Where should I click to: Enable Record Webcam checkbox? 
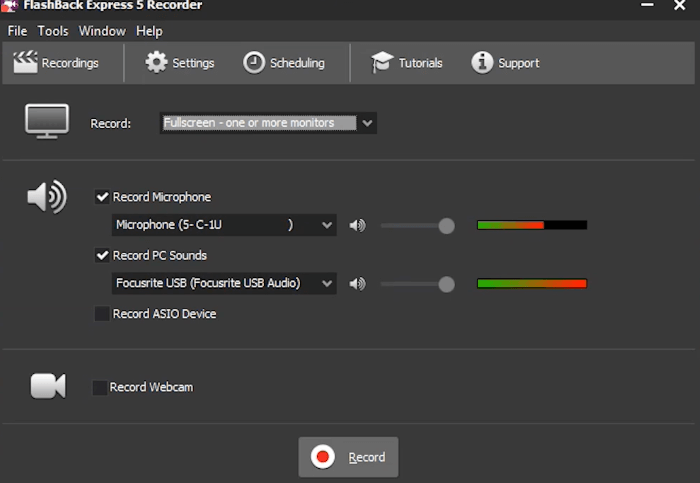pos(100,387)
